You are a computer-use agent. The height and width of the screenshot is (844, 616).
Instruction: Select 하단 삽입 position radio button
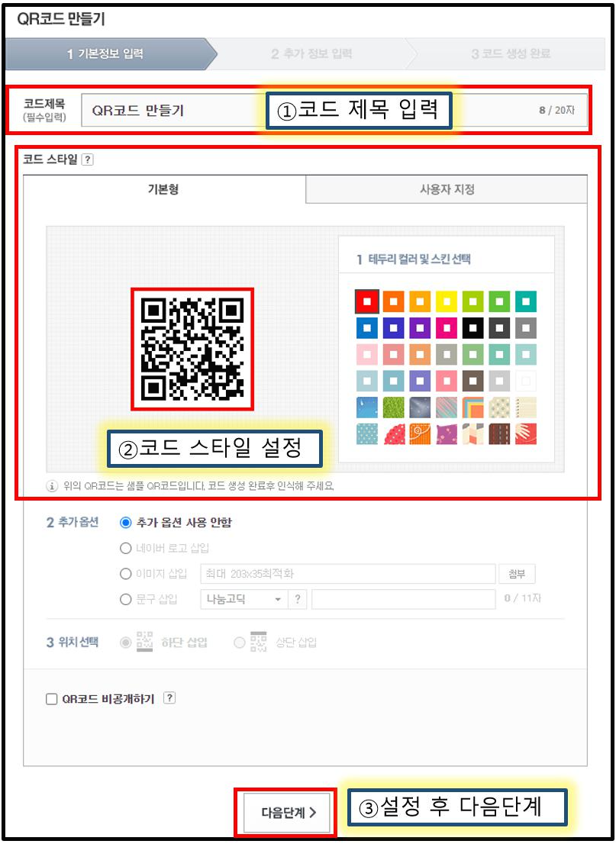click(125, 643)
